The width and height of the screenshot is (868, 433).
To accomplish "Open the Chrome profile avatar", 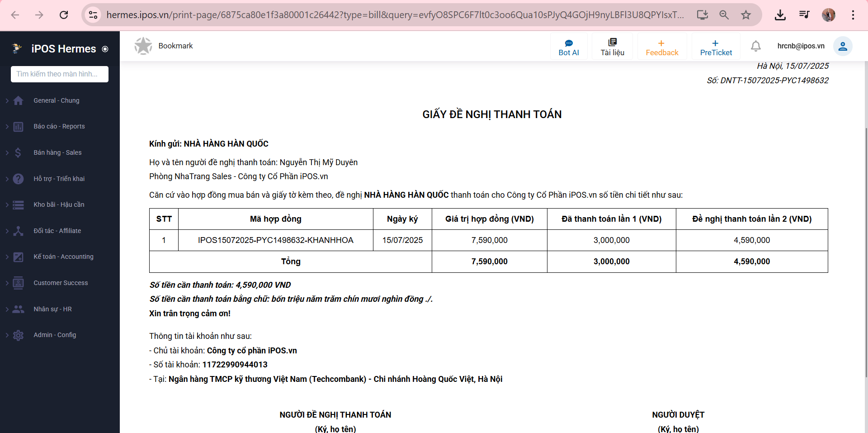I will 829,15.
